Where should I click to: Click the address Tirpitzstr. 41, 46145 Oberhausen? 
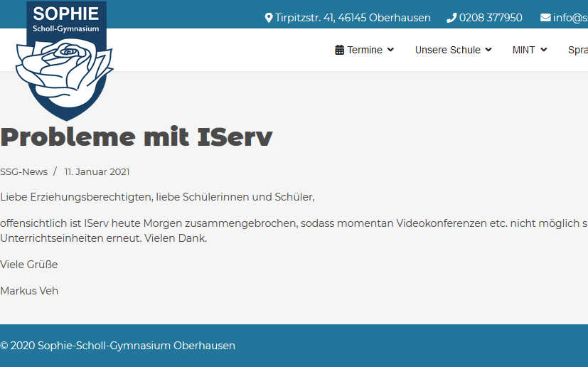click(x=353, y=18)
